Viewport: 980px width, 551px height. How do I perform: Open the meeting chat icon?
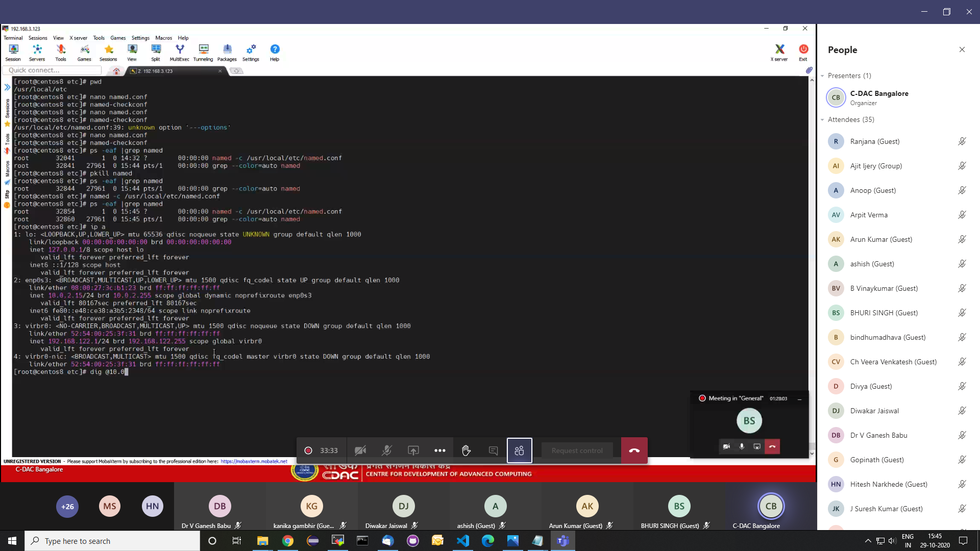[493, 450]
